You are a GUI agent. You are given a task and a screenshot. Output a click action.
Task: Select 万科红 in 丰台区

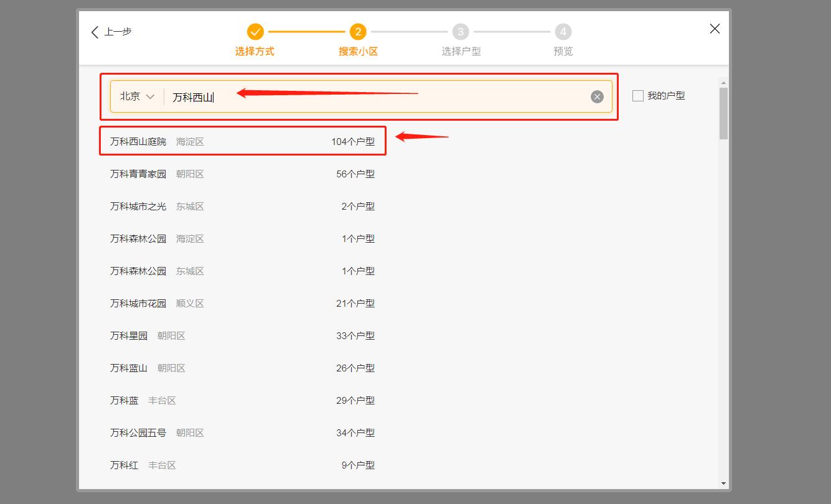click(x=243, y=465)
